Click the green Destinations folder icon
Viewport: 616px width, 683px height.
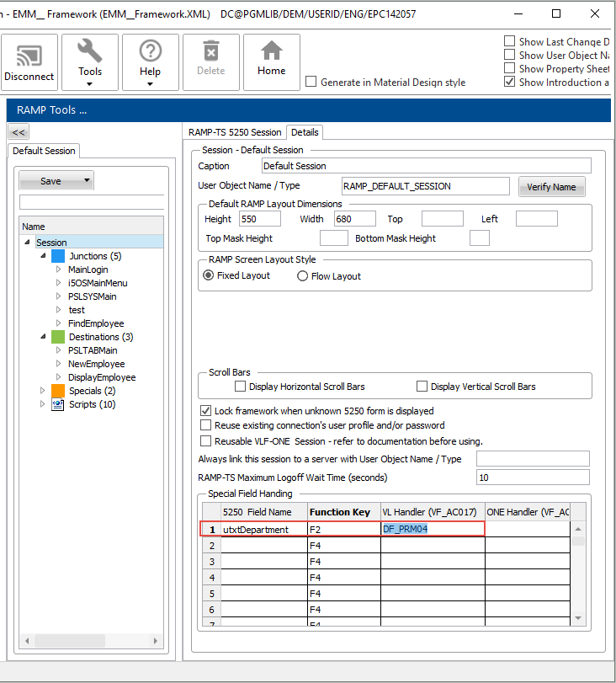(58, 337)
